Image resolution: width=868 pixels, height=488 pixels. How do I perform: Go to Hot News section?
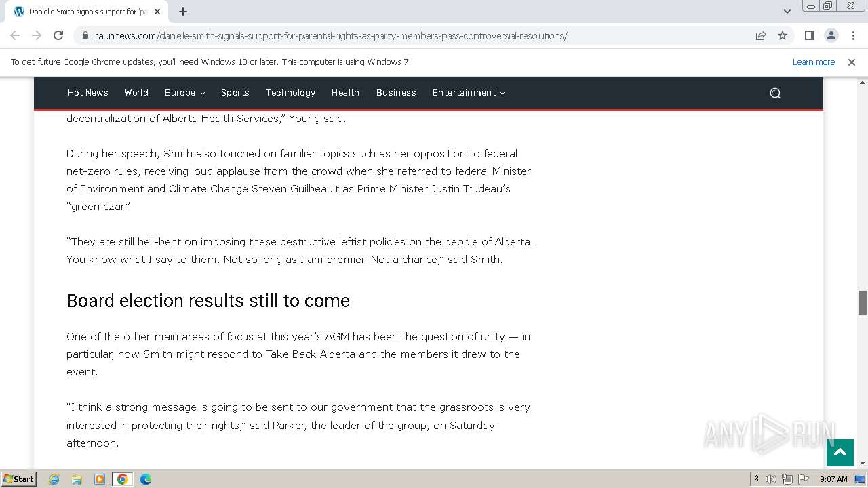pyautogui.click(x=88, y=93)
